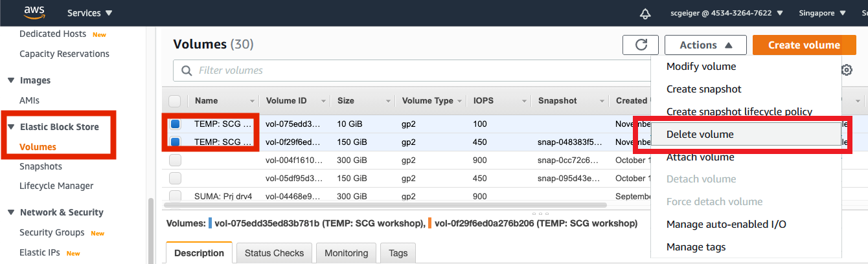Switch to the Monitoring tab
This screenshot has width=868, height=264.
point(347,253)
